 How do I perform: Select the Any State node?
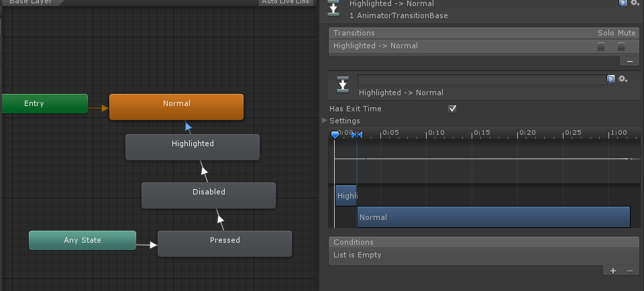click(x=83, y=240)
